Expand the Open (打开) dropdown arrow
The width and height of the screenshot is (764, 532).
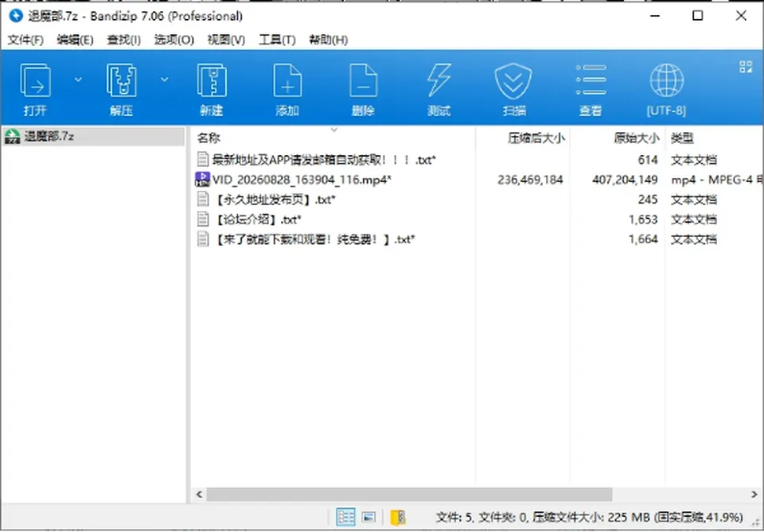[78, 80]
